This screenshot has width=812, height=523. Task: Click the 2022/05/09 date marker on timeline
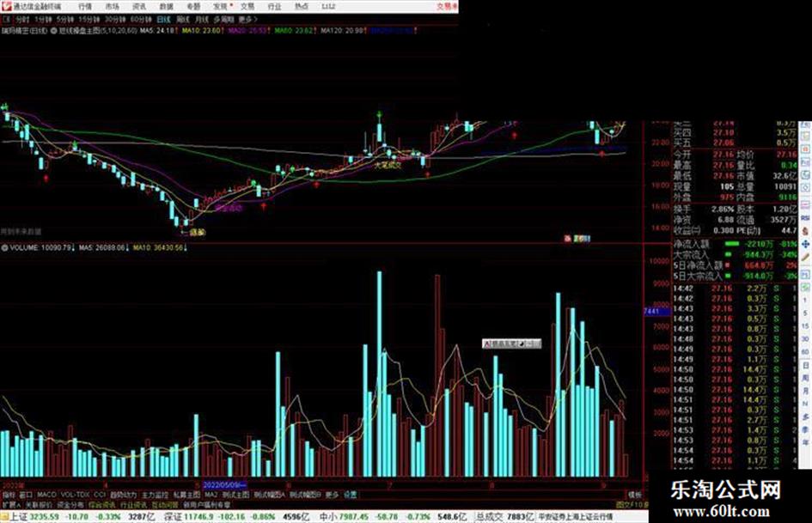point(224,485)
